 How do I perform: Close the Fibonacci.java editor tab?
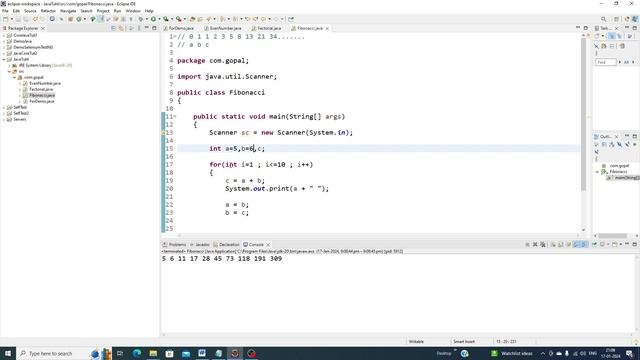tap(327, 28)
